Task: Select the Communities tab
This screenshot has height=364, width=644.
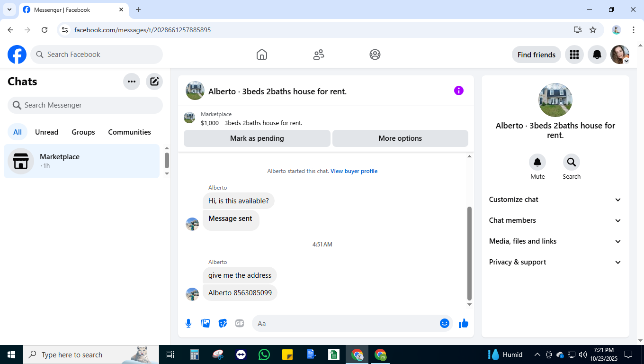Action: (130, 132)
